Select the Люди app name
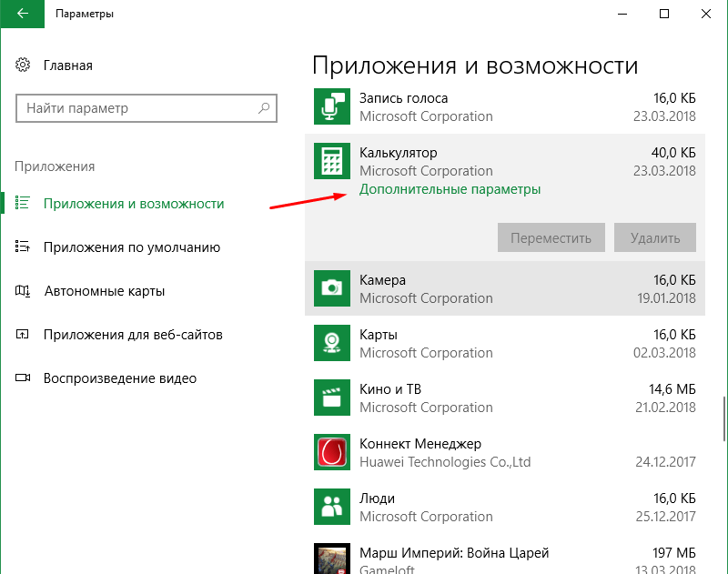 (x=377, y=498)
